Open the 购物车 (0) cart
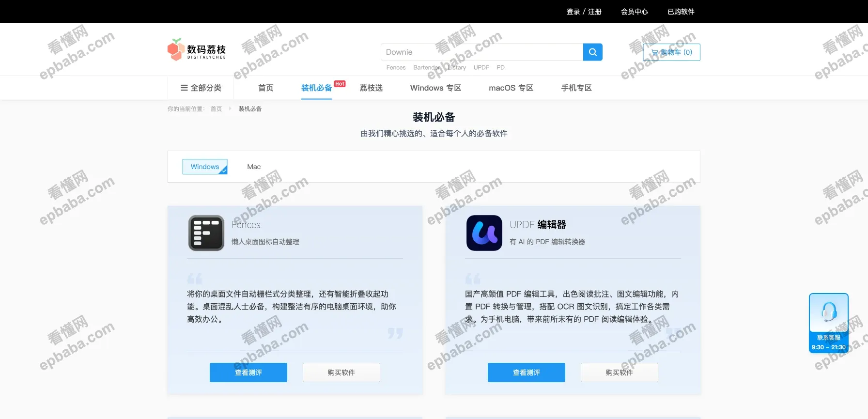This screenshot has width=868, height=419. 671,52
